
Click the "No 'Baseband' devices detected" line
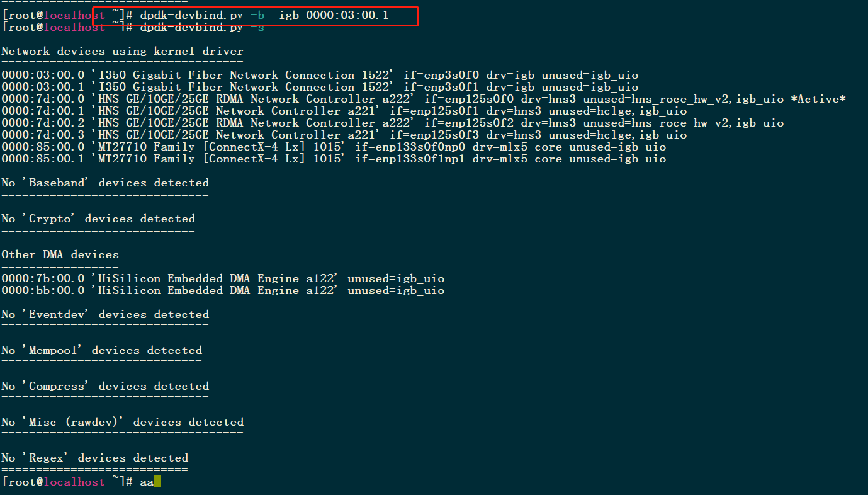pos(105,183)
